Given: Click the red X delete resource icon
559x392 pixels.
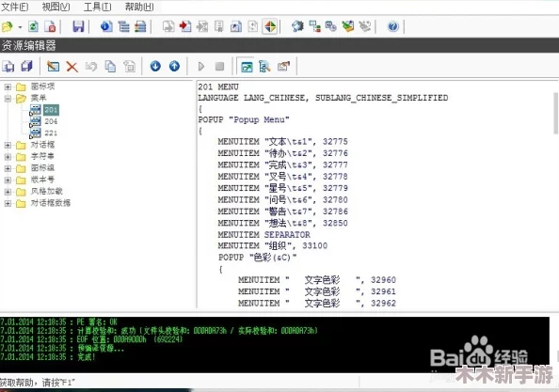Looking at the screenshot, I should click(x=72, y=67).
